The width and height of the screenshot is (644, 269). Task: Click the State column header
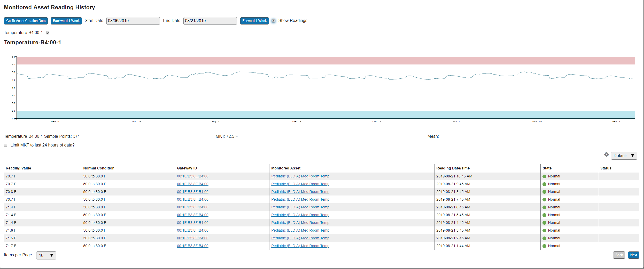coord(547,168)
